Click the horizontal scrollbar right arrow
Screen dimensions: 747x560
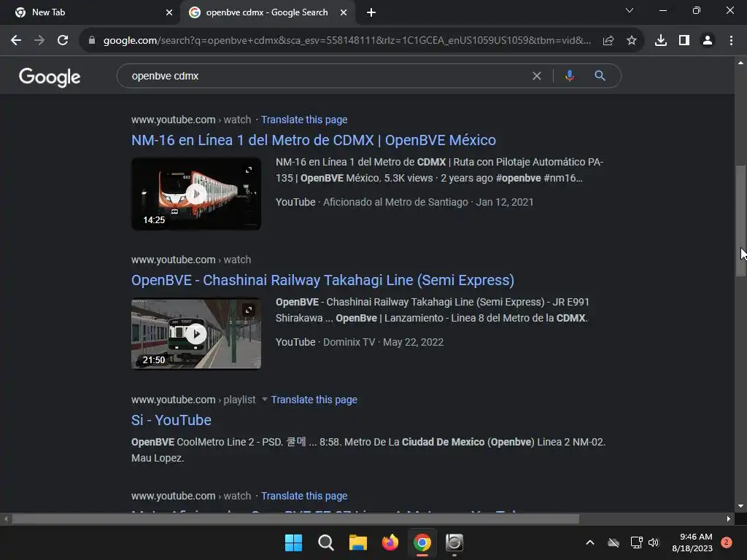(x=729, y=519)
